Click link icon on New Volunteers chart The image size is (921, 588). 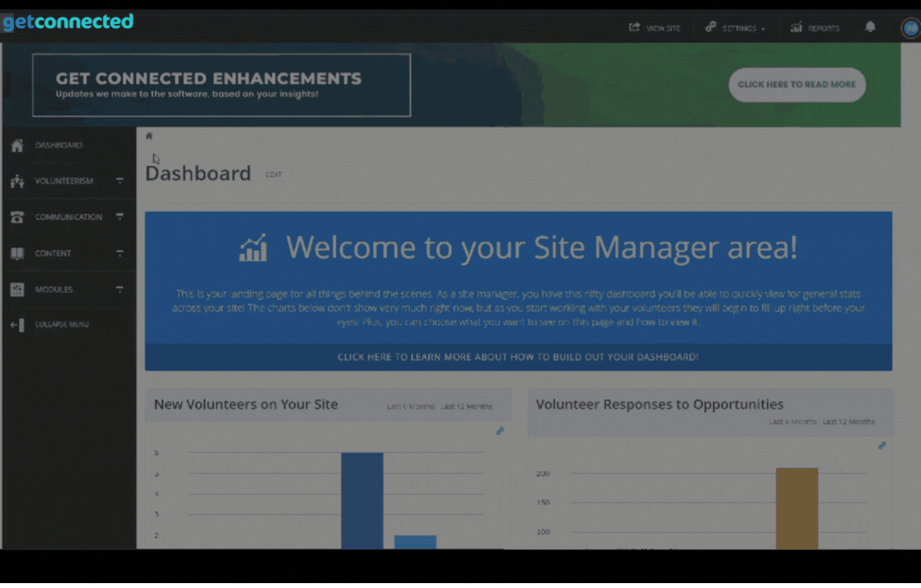tap(500, 431)
